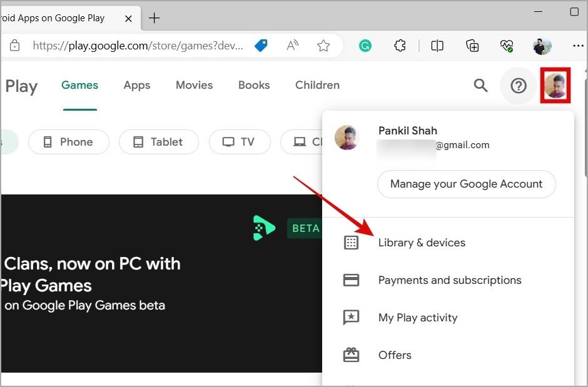This screenshot has height=387, width=588.
Task: Switch to the Books tab
Action: (254, 85)
